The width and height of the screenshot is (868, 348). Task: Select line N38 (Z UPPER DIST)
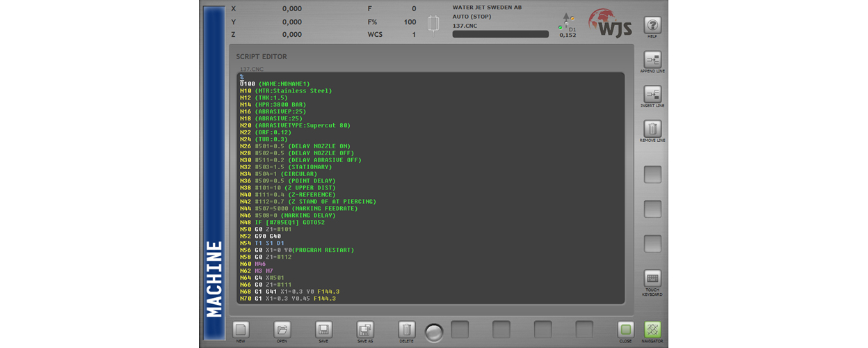click(287, 188)
